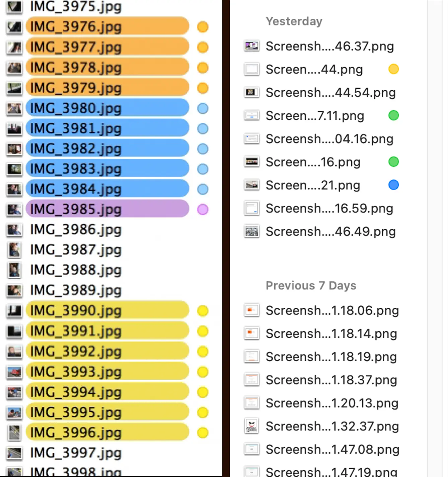Image resolution: width=448 pixels, height=477 pixels.
Task: Click the IMG_3976.jpg thumbnail icon
Action: click(x=14, y=27)
